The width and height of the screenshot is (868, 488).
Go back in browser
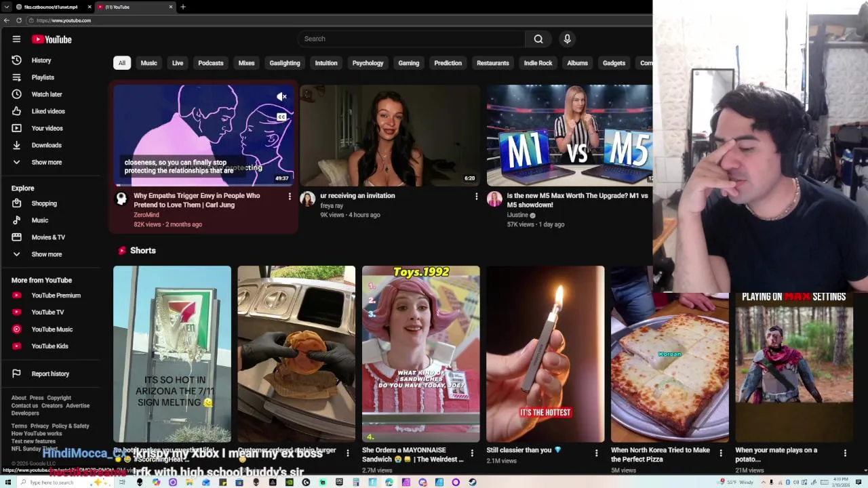point(7,20)
